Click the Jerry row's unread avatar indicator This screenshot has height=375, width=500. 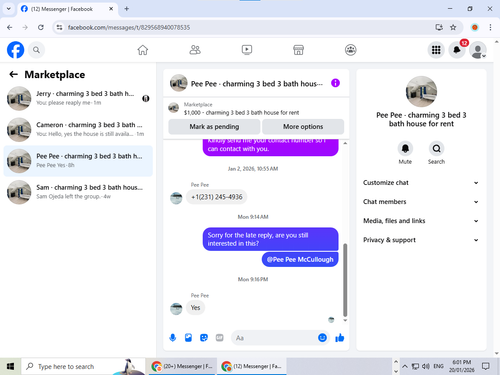click(x=146, y=98)
